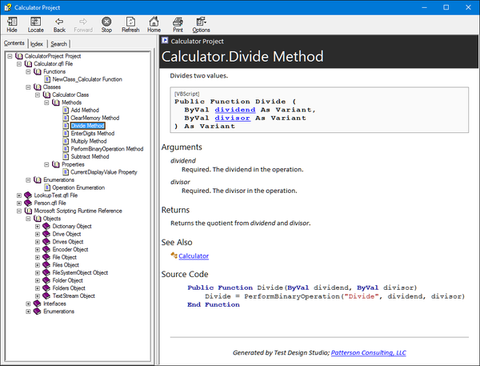Select the Operation Enumeration item

(78, 188)
